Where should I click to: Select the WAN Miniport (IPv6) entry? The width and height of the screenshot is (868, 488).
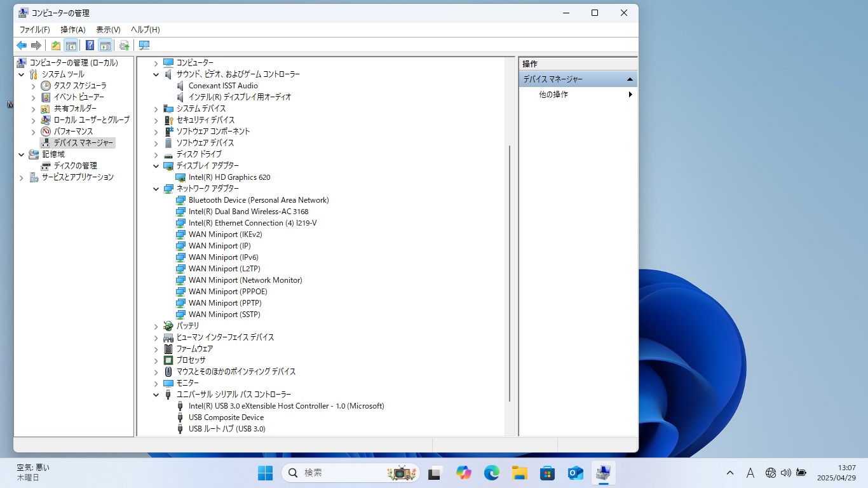click(224, 257)
